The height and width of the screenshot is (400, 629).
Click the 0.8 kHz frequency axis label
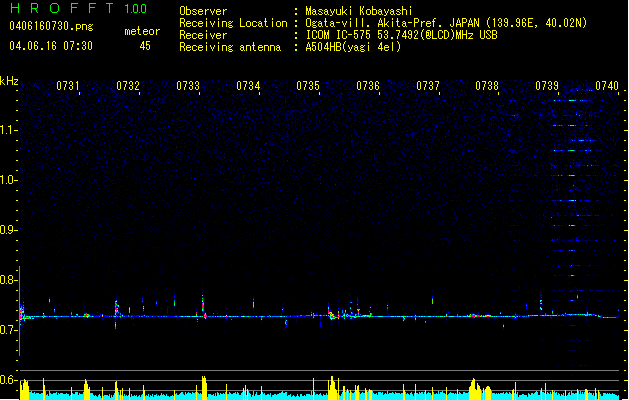point(8,280)
